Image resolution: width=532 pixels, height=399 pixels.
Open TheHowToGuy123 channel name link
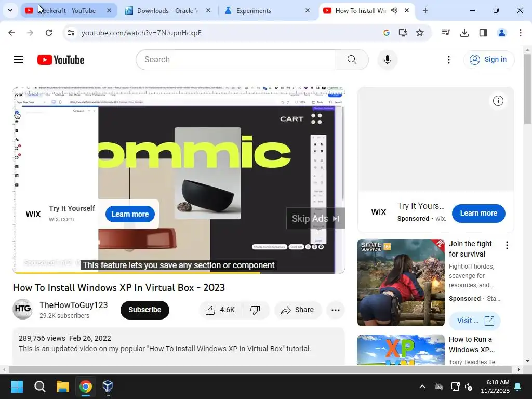coord(73,305)
